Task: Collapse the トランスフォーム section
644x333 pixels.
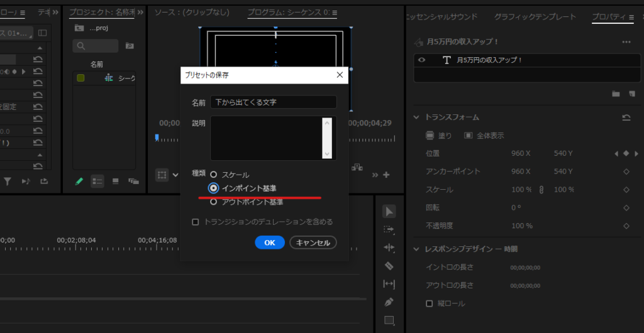Action: 416,117
